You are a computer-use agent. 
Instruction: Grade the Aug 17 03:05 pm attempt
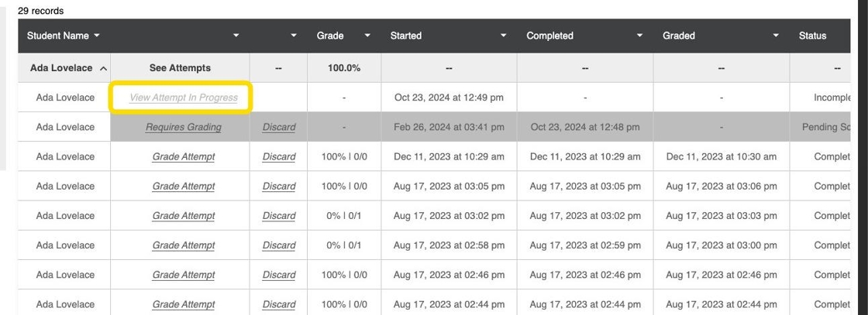click(183, 186)
